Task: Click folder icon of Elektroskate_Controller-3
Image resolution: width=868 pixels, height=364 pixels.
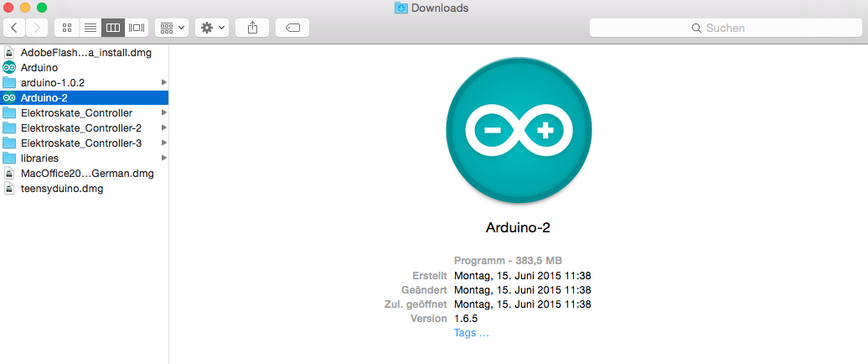Action: pos(9,143)
